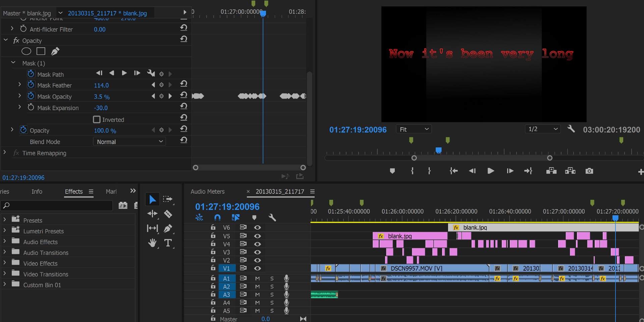Click Lumetri Presets folder

click(43, 231)
